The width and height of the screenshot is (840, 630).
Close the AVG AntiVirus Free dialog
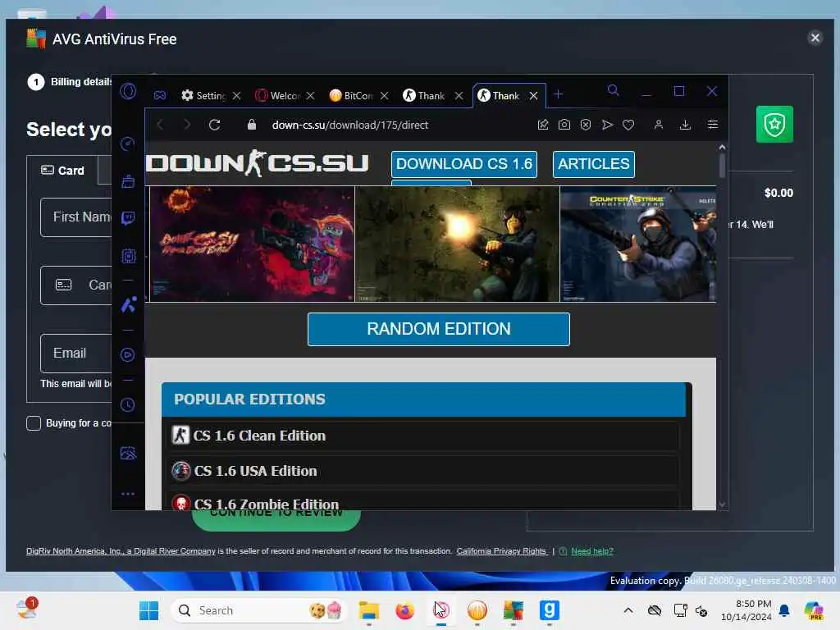[x=815, y=38]
